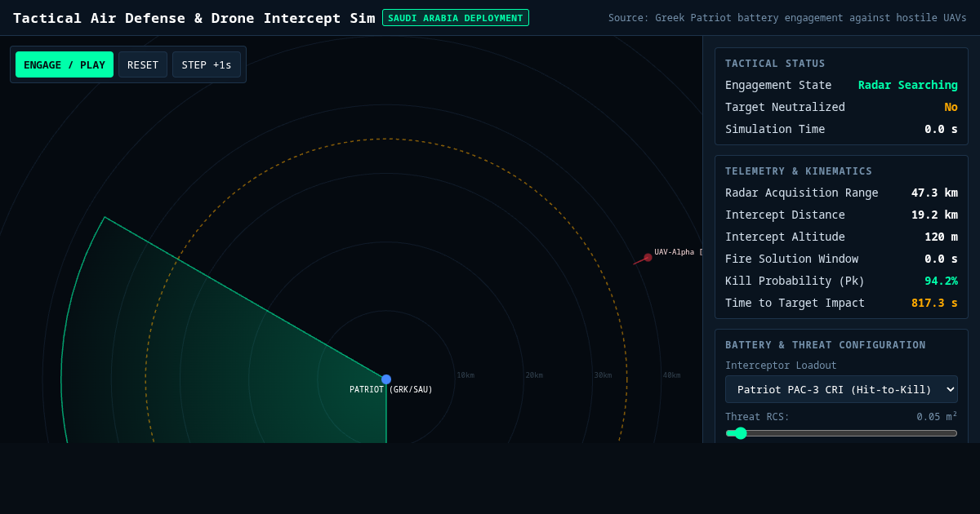
Task: Click the 40km range ring label
Action: pyautogui.click(x=671, y=375)
